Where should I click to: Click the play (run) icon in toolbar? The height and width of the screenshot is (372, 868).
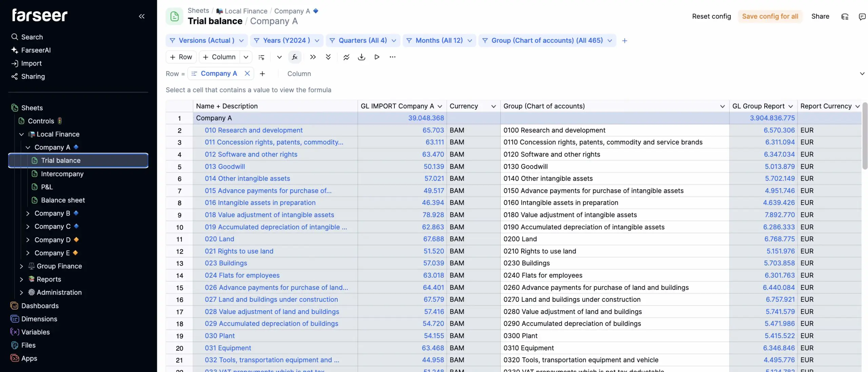pyautogui.click(x=377, y=57)
